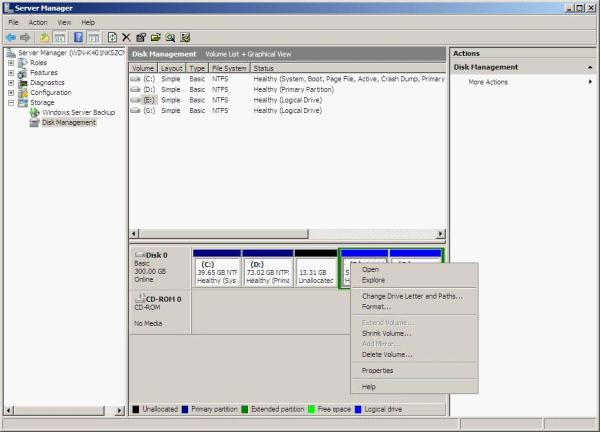Click the Configuration node icon
Image resolution: width=601 pixels, height=433 pixels.
[x=23, y=93]
